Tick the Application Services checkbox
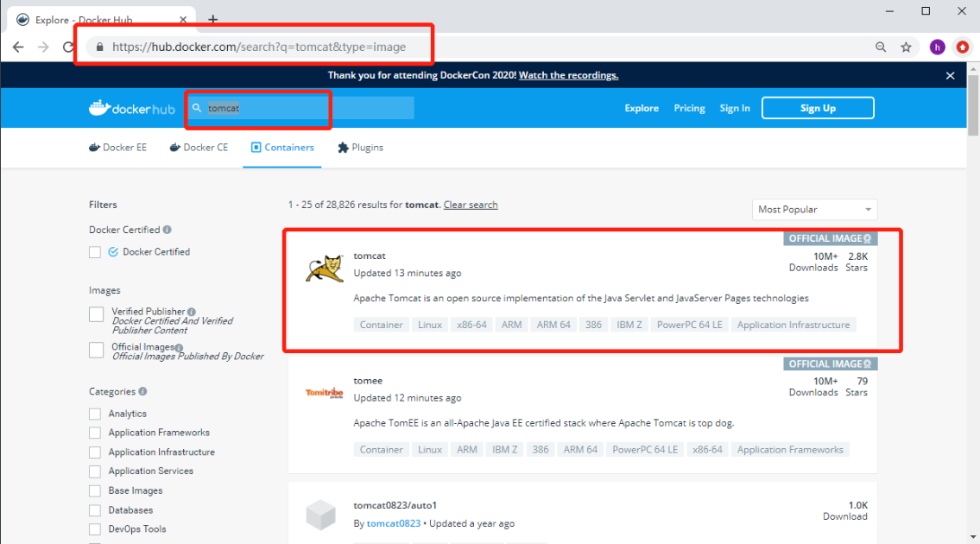This screenshot has width=980, height=544. 95,471
